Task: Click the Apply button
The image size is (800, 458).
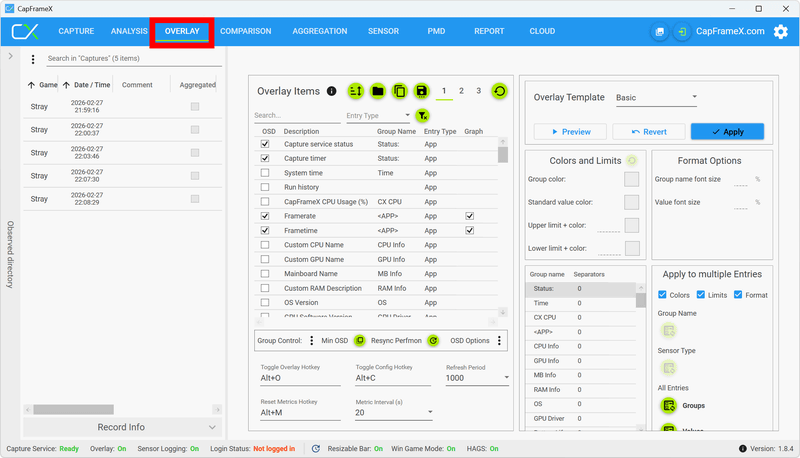Action: coord(727,131)
